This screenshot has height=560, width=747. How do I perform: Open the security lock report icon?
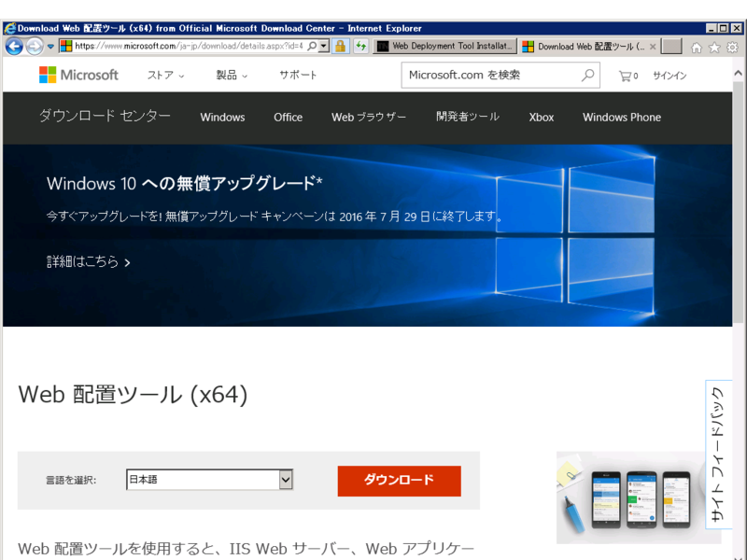[340, 46]
